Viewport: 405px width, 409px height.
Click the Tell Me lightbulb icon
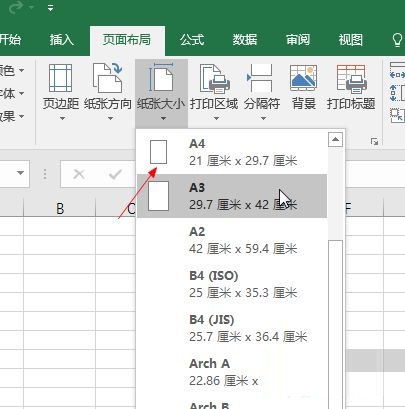397,40
